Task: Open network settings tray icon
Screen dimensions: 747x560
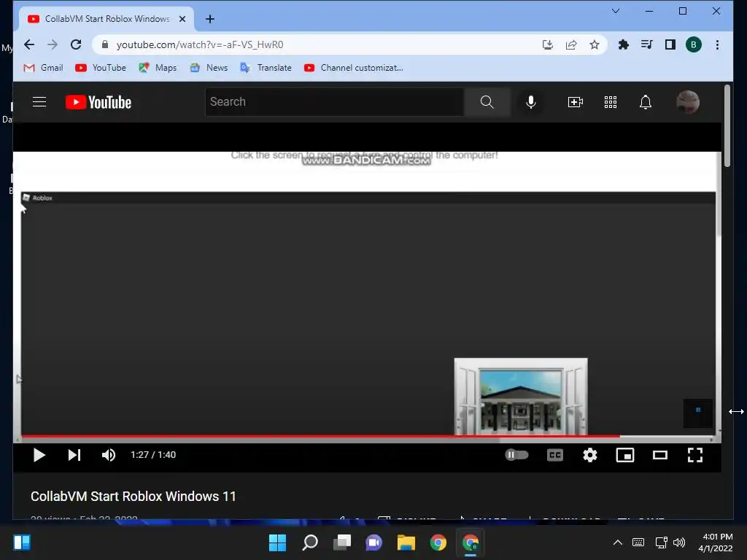Action: tap(661, 542)
